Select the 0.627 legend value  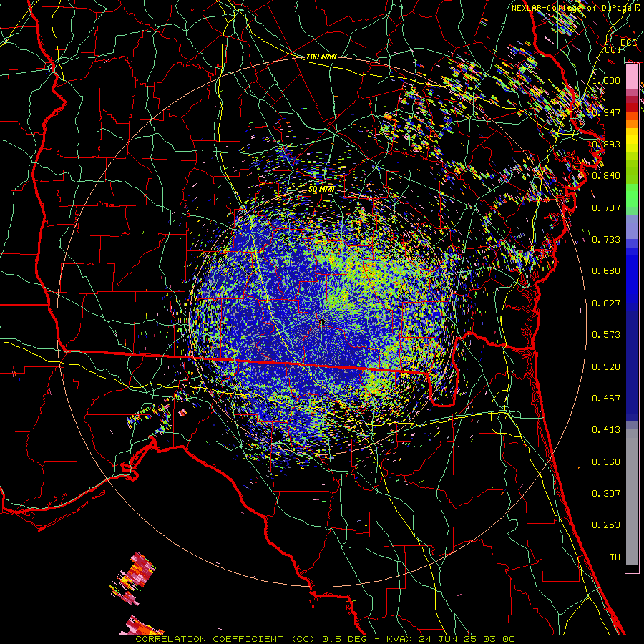click(x=606, y=303)
